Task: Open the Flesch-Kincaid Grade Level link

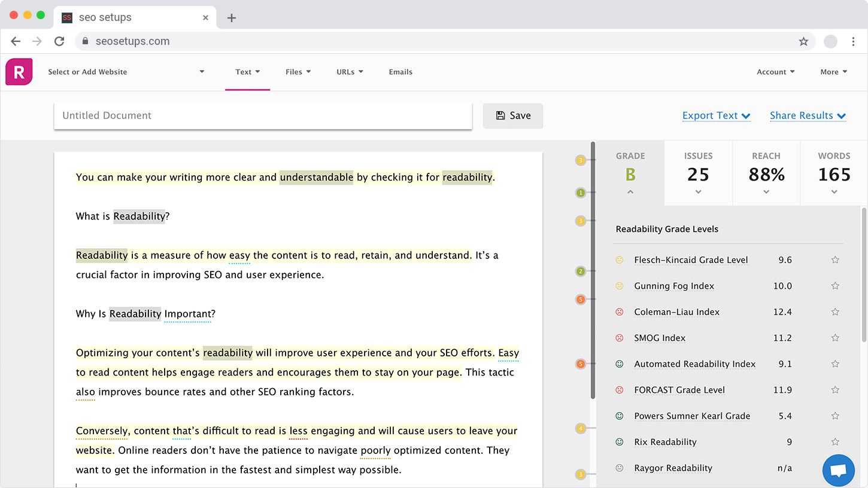Action: point(691,260)
